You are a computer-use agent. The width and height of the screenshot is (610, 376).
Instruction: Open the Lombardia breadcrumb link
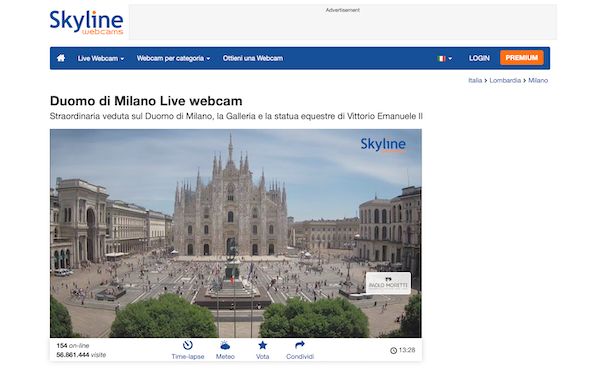click(505, 80)
